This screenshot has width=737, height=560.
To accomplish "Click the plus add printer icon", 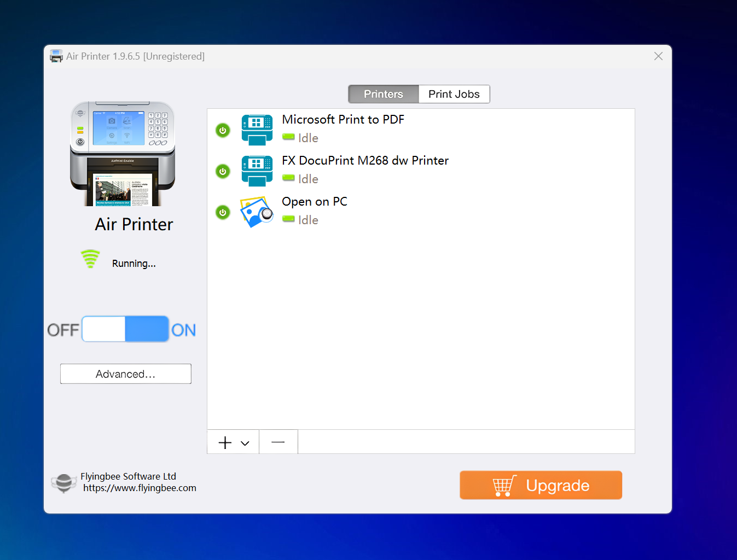I will [x=225, y=442].
